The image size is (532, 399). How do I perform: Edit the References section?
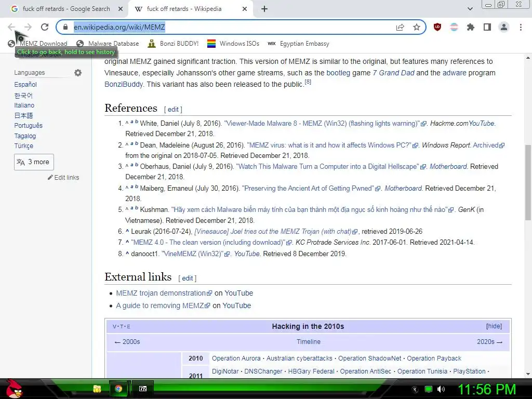point(173,109)
